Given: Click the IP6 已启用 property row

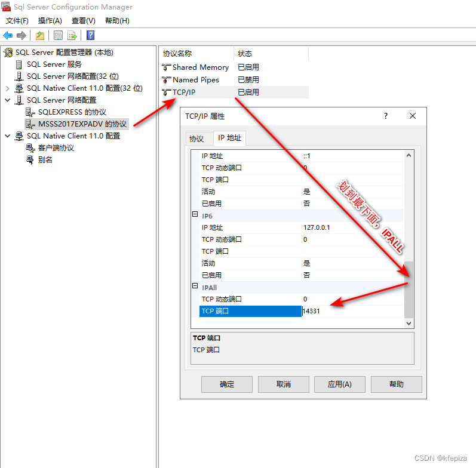Looking at the screenshot, I should [302, 275].
